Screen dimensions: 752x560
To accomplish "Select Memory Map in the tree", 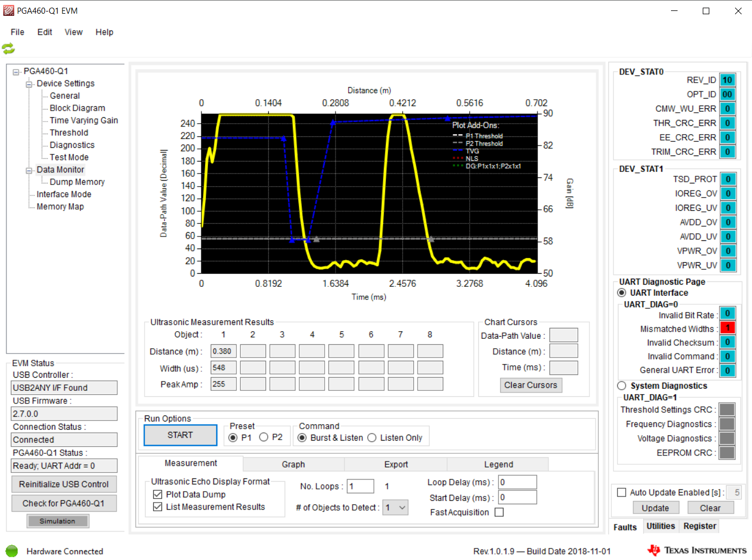I will pyautogui.click(x=60, y=206).
